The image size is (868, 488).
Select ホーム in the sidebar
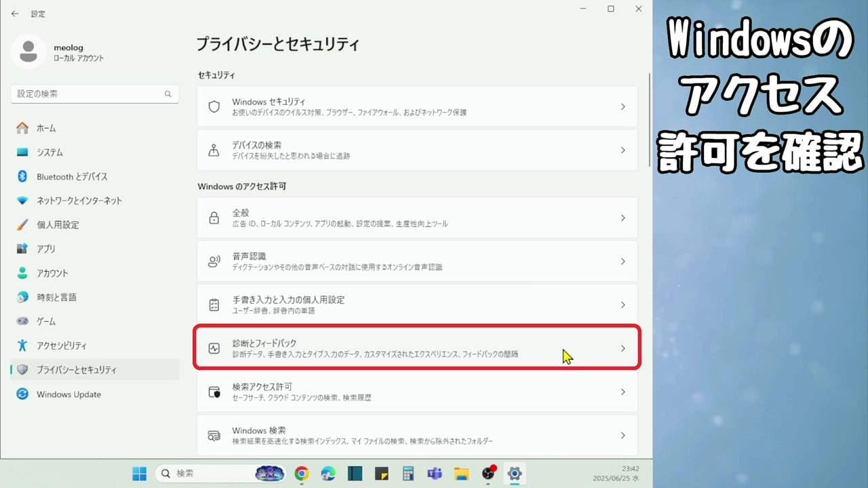coord(95,128)
